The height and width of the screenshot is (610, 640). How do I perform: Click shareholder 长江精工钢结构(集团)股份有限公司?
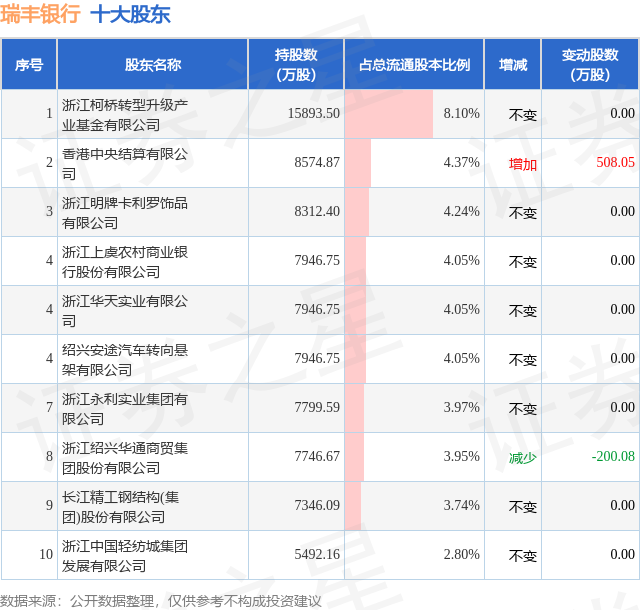(x=120, y=507)
